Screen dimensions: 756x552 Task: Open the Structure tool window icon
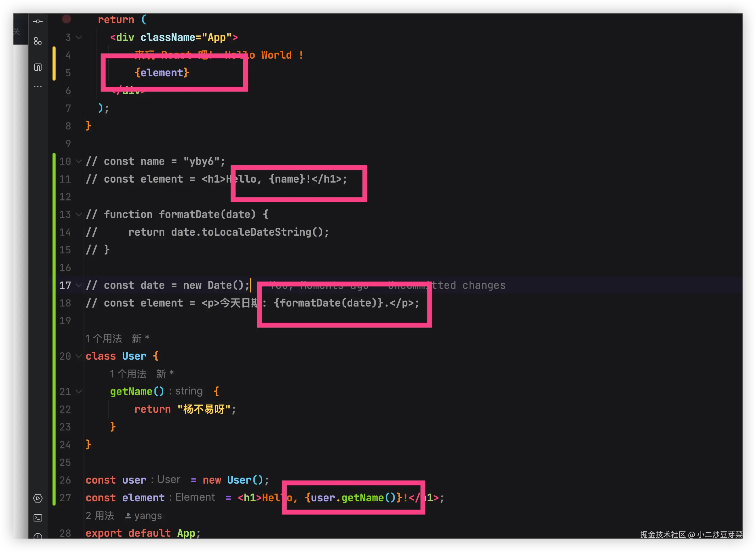pyautogui.click(x=38, y=42)
